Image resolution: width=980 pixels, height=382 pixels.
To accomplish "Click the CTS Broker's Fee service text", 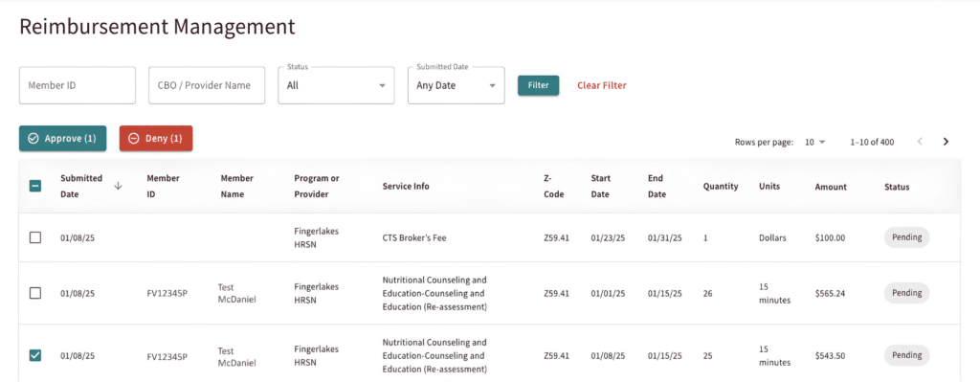I will pos(414,238).
